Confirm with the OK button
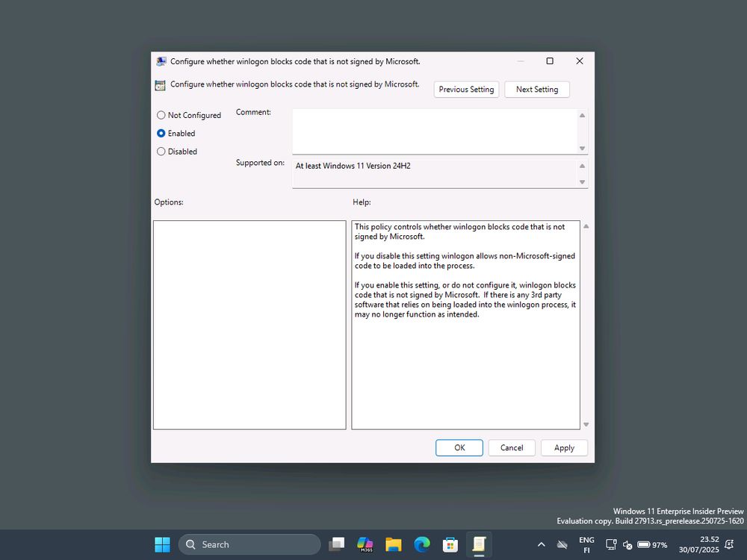Viewport: 747px width, 560px height. tap(459, 447)
